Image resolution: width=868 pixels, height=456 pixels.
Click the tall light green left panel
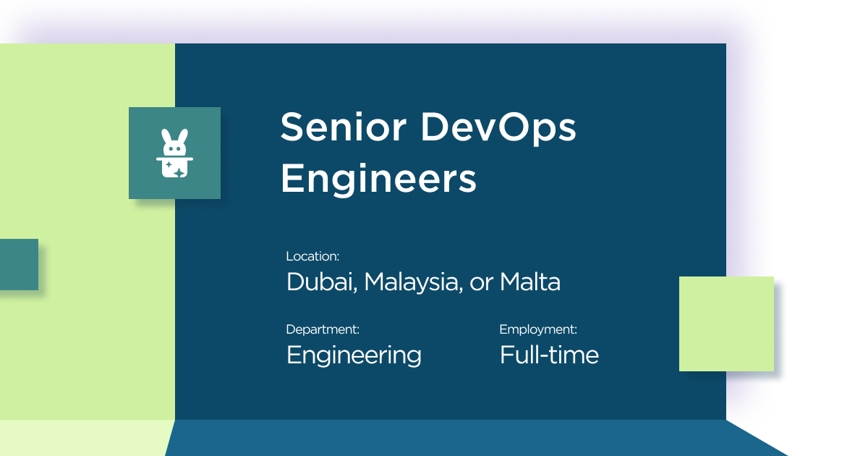point(87,347)
